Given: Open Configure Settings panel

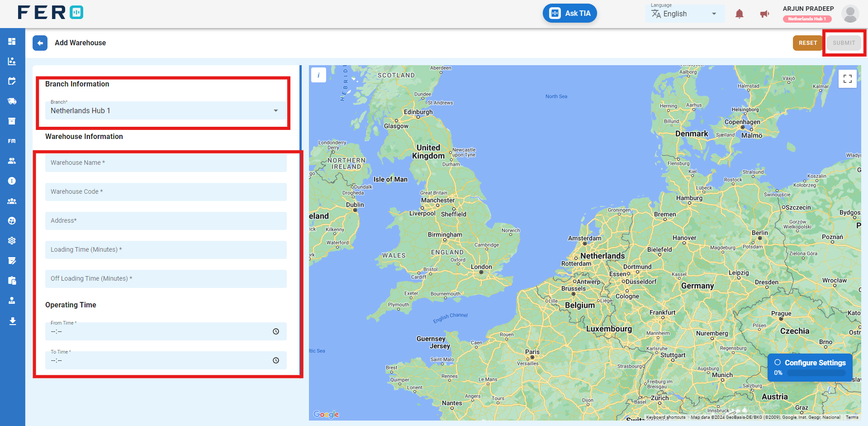Looking at the screenshot, I should [x=810, y=368].
